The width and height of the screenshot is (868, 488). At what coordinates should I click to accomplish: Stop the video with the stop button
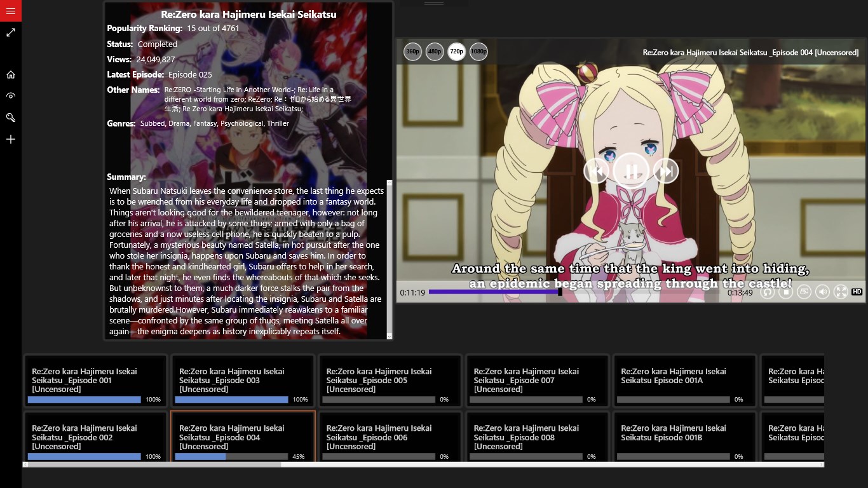click(786, 292)
